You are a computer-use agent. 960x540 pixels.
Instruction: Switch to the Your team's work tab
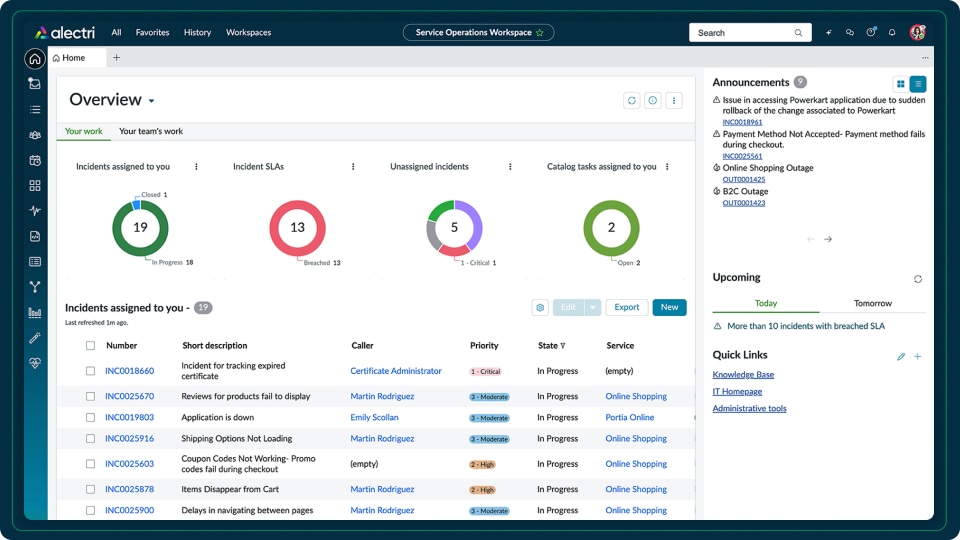151,131
